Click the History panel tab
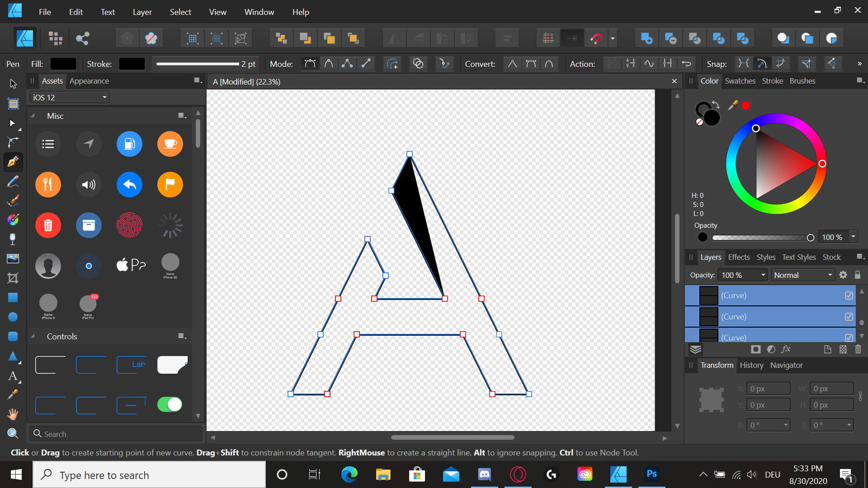This screenshot has width=868, height=488. click(x=751, y=365)
